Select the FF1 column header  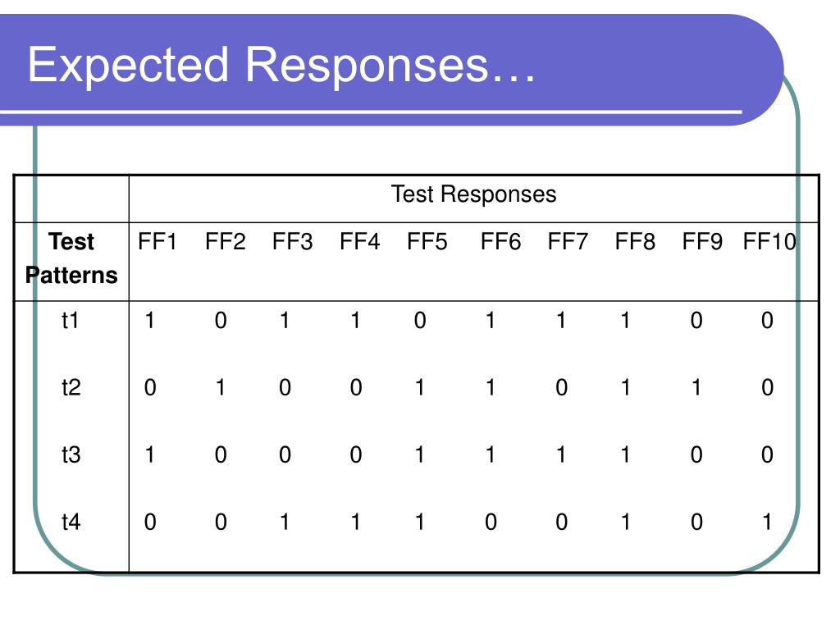(157, 242)
